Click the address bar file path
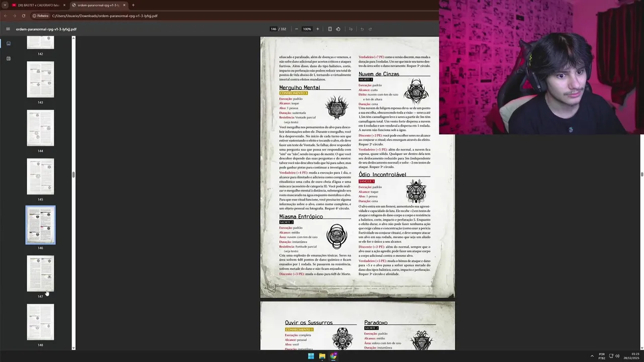The width and height of the screenshot is (644, 362). tap(105, 16)
